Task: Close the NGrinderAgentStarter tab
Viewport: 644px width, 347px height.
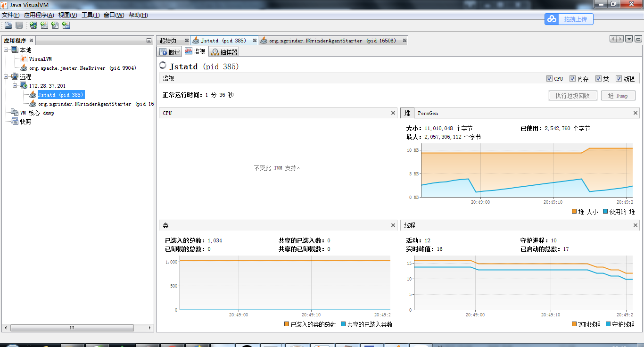Action: pyautogui.click(x=405, y=41)
